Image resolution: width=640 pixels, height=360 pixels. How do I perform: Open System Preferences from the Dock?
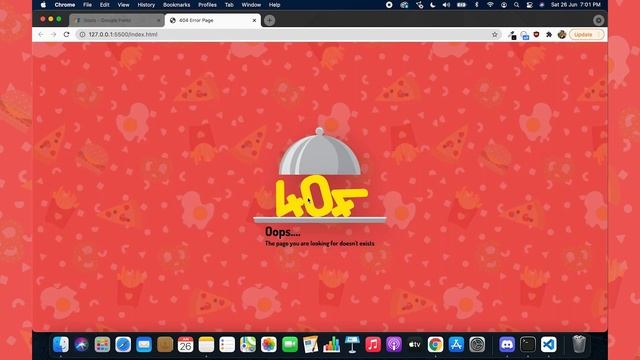(x=477, y=344)
